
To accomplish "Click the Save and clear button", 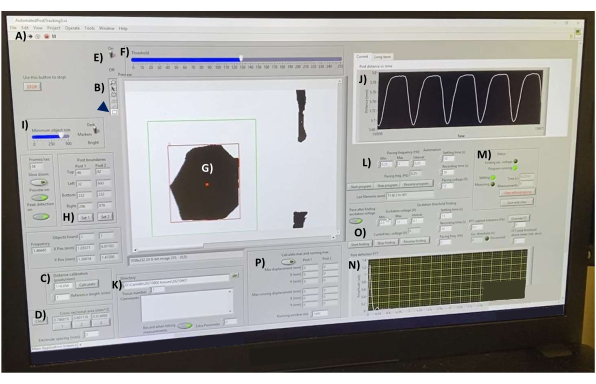I will pos(517,202).
